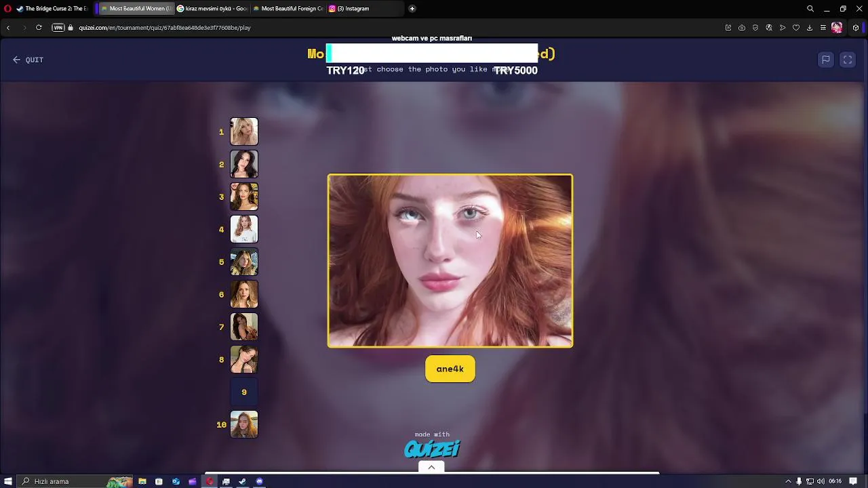Viewport: 868px width, 488px height.
Task: Open browser downloads icon
Action: (810, 28)
